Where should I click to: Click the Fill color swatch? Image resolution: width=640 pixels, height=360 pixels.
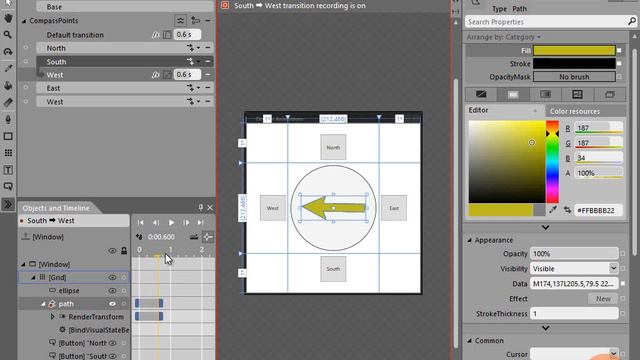click(574, 50)
